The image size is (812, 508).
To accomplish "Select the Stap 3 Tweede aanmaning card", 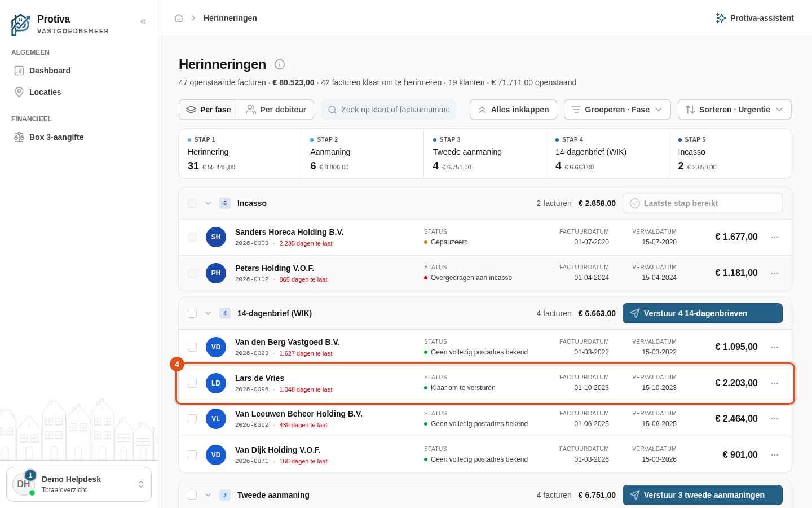I will pos(485,154).
